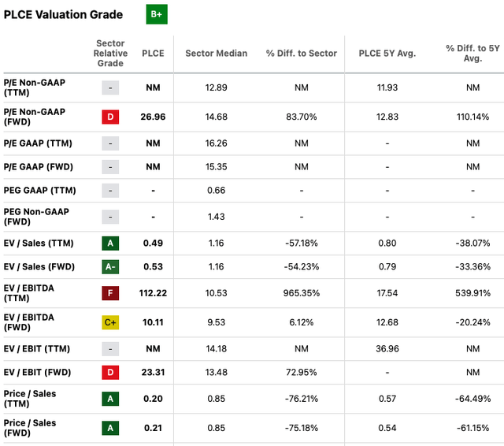
Task: Click the dash grade badge for P/E Non-GAAP (TTM)
Action: click(x=110, y=87)
